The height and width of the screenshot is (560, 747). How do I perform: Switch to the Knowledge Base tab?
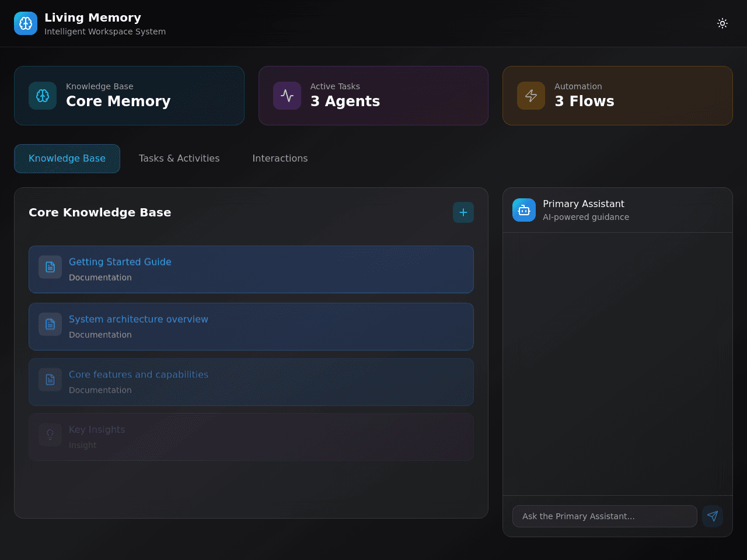pyautogui.click(x=67, y=159)
